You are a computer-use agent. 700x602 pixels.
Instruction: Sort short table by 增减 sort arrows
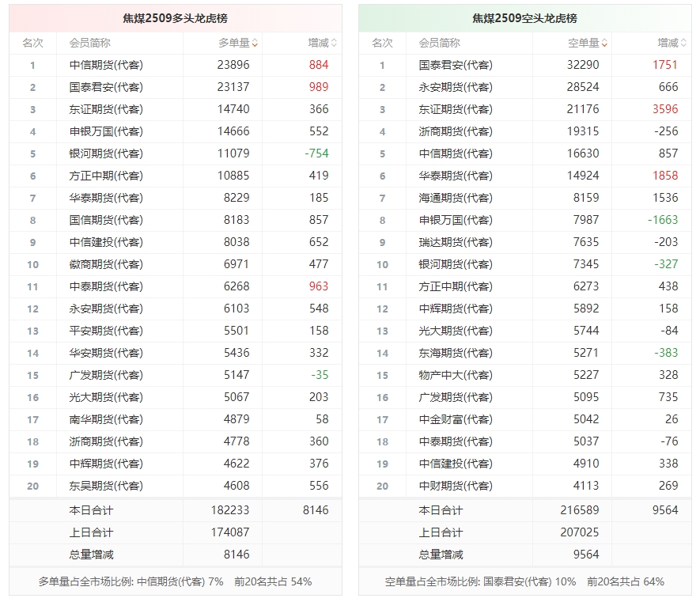tap(683, 43)
